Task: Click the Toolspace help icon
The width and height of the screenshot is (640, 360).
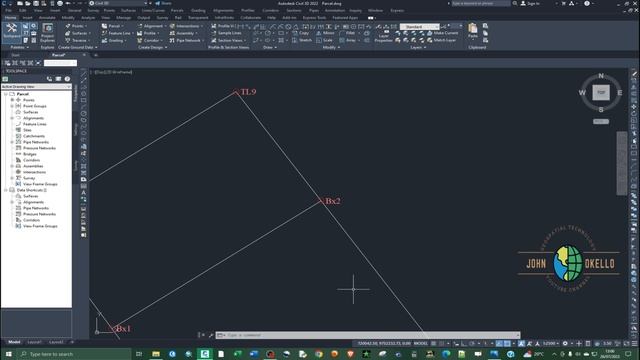Action: pos(67,79)
